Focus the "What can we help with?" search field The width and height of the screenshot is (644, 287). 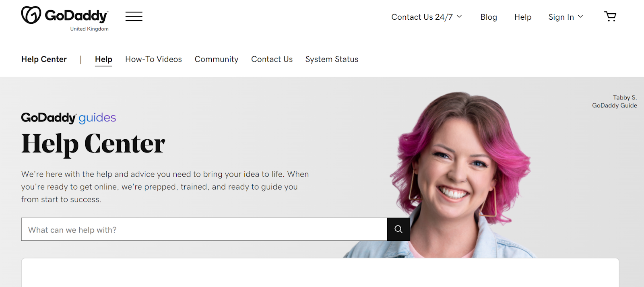click(x=204, y=229)
